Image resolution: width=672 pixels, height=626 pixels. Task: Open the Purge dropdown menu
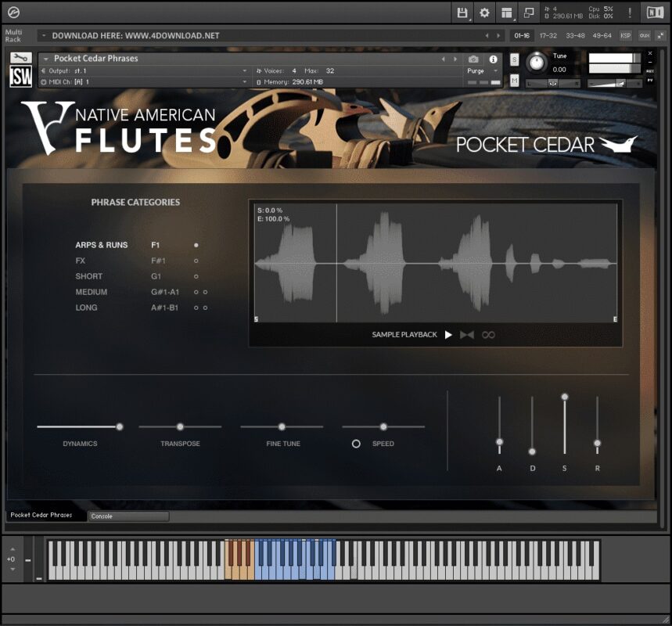[x=482, y=70]
